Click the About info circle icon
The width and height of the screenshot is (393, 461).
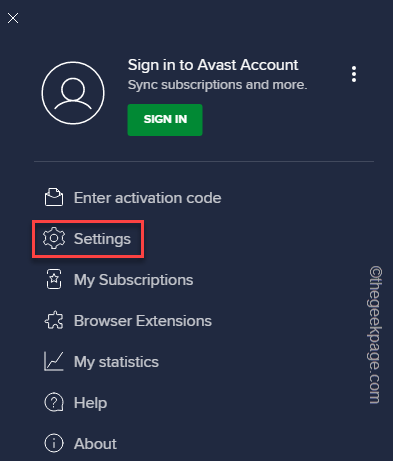54,443
